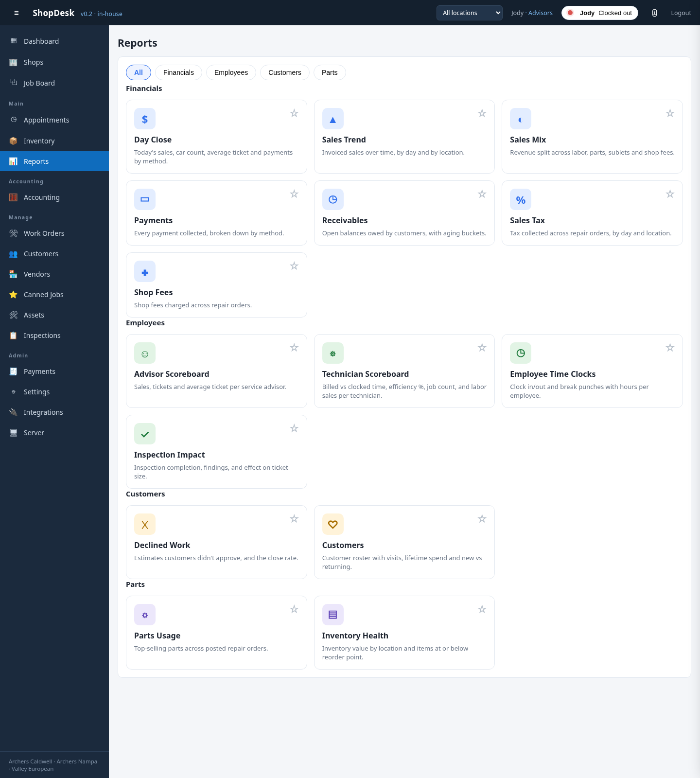The image size is (700, 778).
Task: Click the Parts Usage gear icon
Action: coord(145,615)
